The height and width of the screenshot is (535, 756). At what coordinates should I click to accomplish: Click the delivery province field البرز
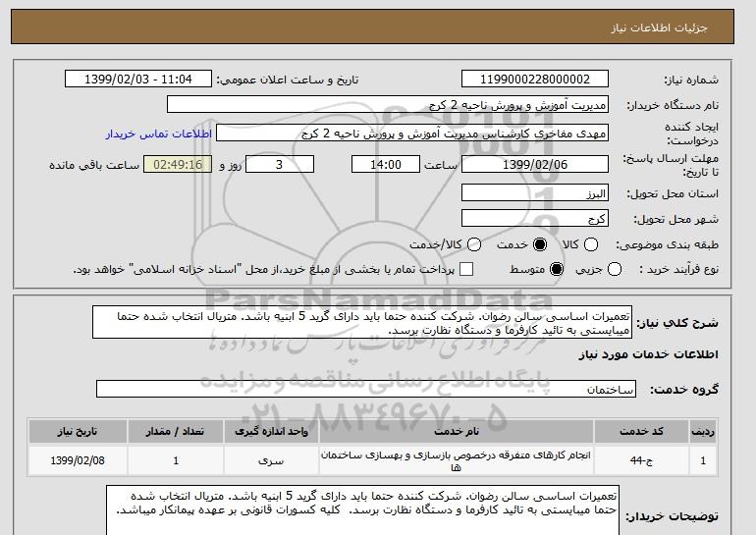(535, 192)
